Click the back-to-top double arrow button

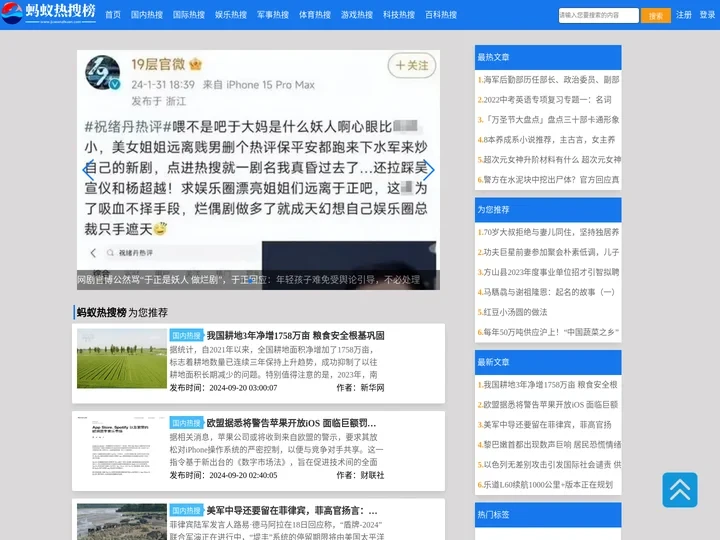[680, 490]
